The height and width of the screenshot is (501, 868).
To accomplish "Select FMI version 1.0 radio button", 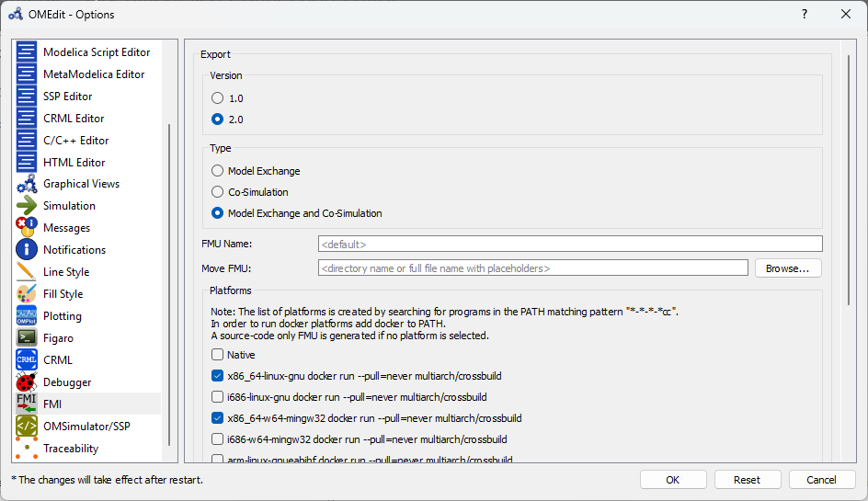I will pos(218,98).
